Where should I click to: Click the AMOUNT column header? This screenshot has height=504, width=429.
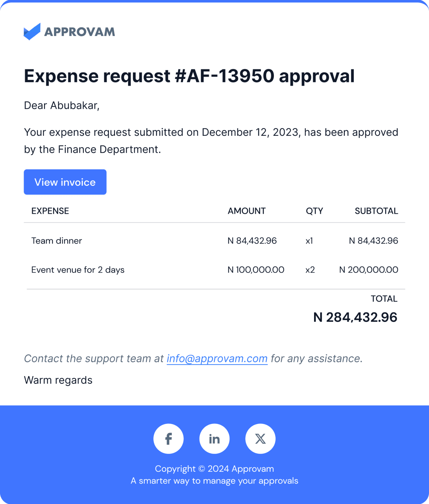(x=246, y=211)
